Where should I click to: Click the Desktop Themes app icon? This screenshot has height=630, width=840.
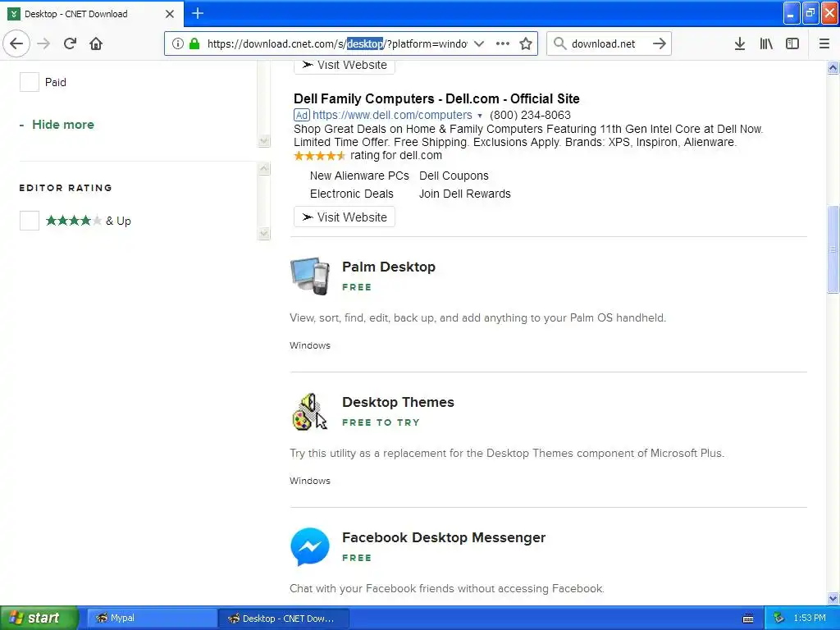click(x=309, y=412)
